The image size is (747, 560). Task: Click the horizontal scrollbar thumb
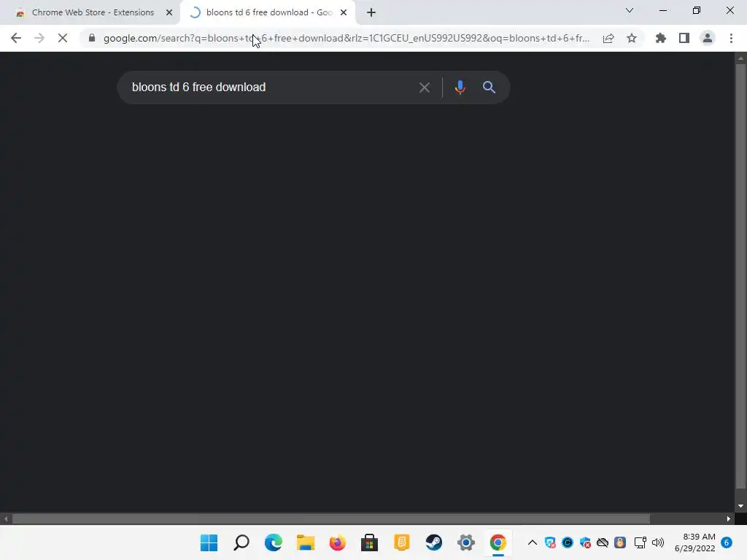click(x=331, y=518)
